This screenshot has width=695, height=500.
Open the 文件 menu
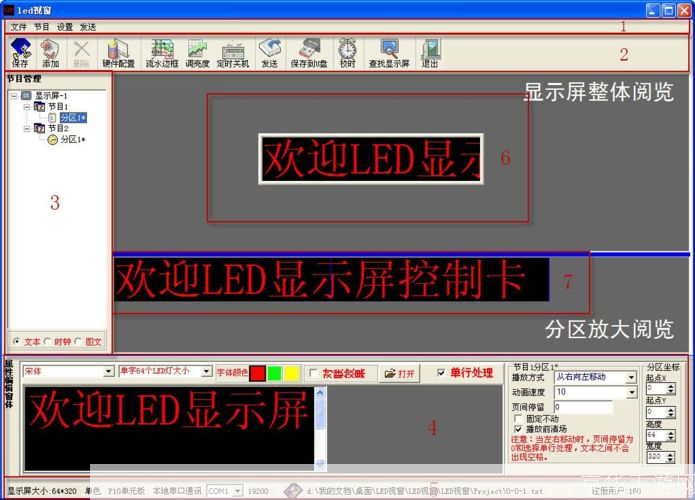pyautogui.click(x=19, y=27)
